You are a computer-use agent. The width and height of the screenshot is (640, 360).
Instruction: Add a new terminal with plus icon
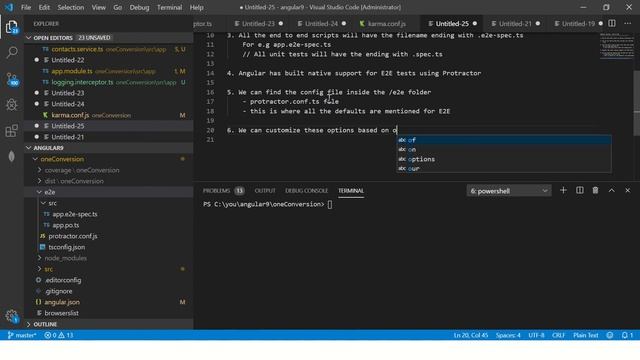click(563, 190)
